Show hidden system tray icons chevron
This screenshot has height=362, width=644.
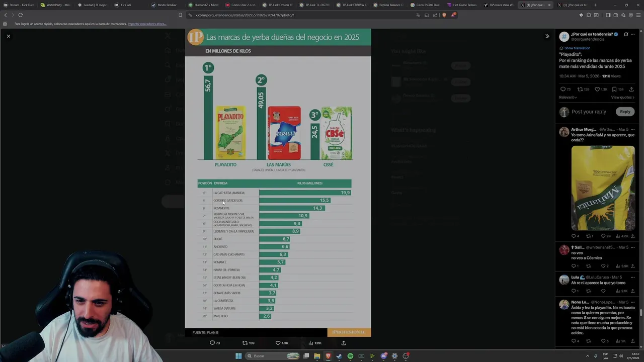pyautogui.click(x=588, y=356)
